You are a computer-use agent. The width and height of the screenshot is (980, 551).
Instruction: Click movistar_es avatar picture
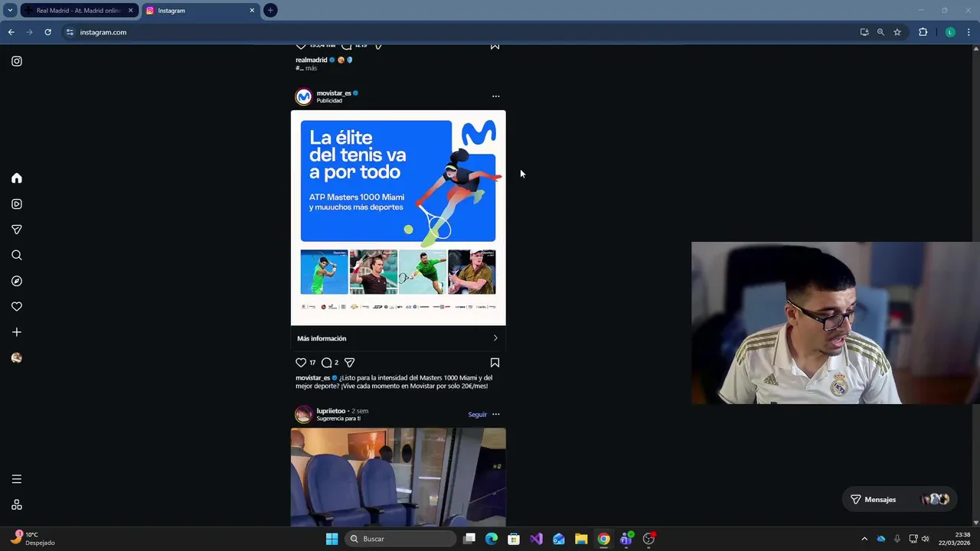(x=304, y=96)
